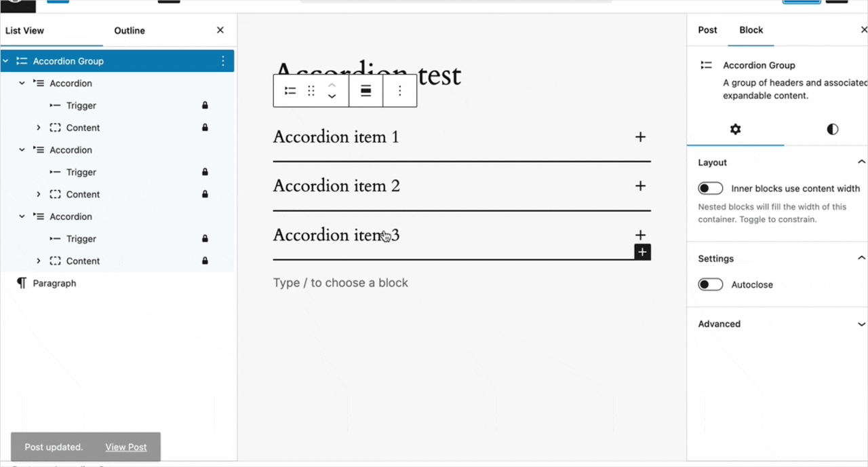
Task: Expand the Advanced panel
Action: [779, 324]
